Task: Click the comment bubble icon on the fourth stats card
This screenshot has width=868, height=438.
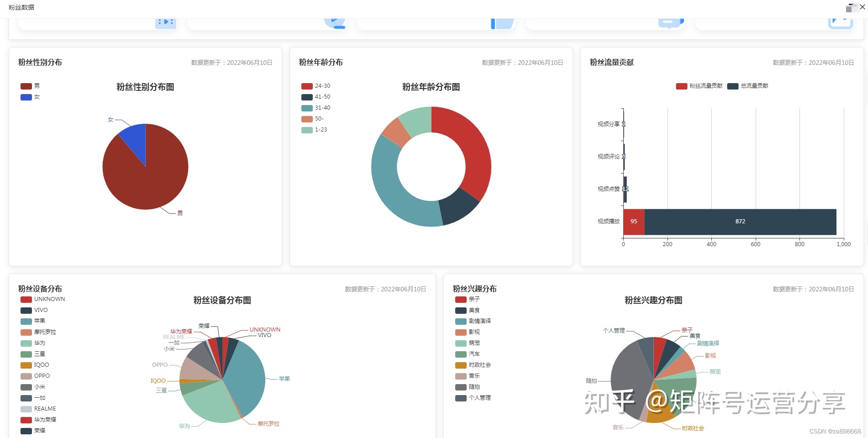Action: (x=669, y=21)
